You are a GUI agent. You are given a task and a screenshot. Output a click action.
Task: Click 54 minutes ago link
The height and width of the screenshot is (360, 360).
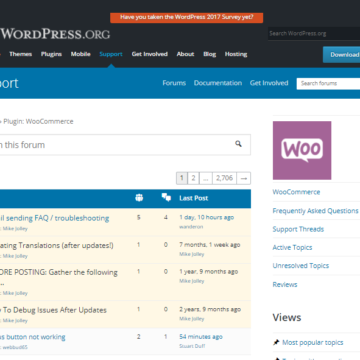201,337
